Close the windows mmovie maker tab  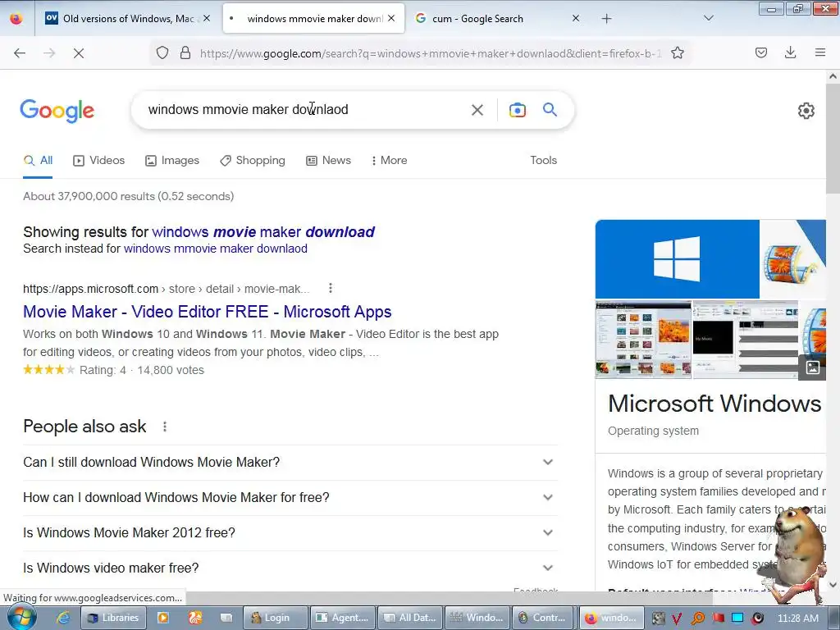[x=391, y=18]
